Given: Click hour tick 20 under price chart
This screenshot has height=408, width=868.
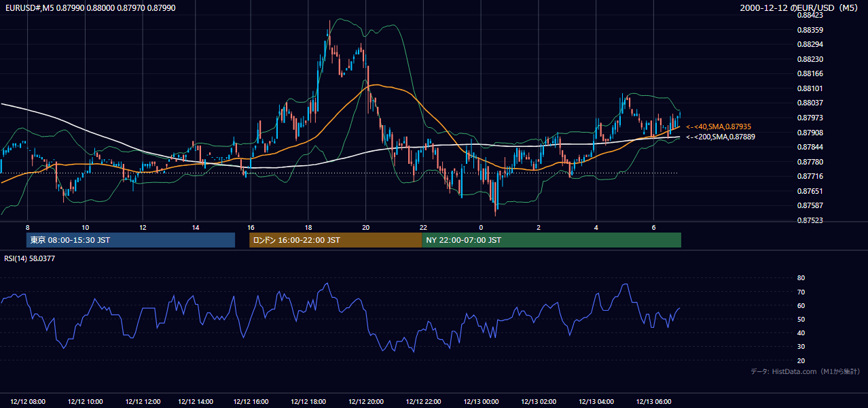Looking at the screenshot, I should click(x=365, y=227).
